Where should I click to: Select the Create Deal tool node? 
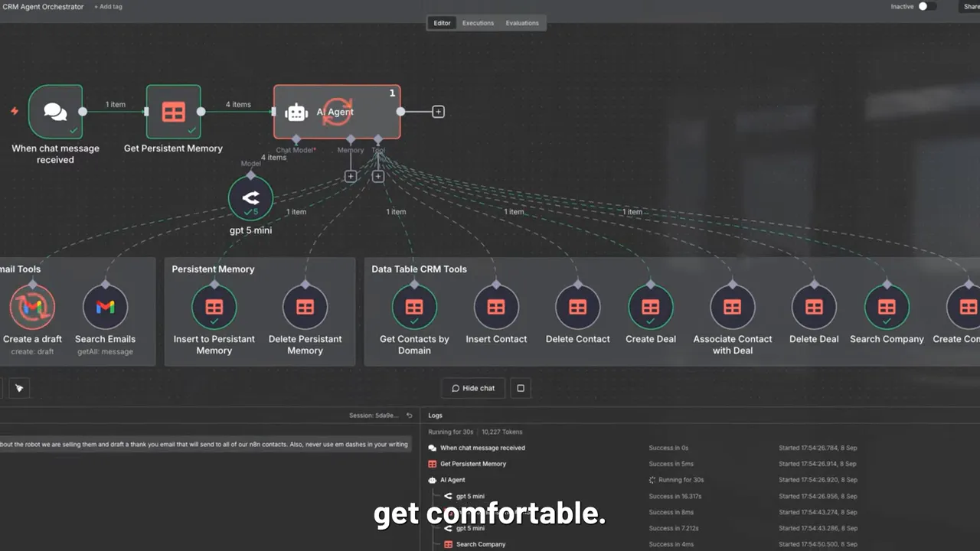point(650,306)
